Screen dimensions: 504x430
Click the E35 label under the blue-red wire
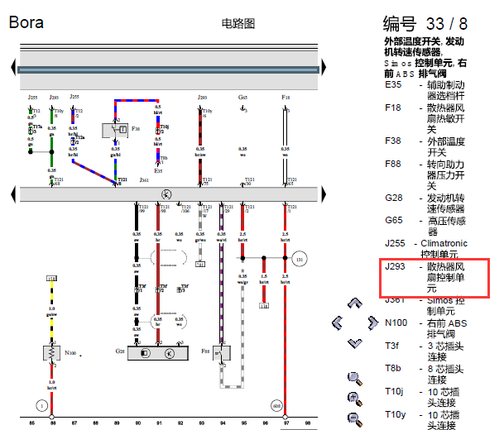click(158, 171)
